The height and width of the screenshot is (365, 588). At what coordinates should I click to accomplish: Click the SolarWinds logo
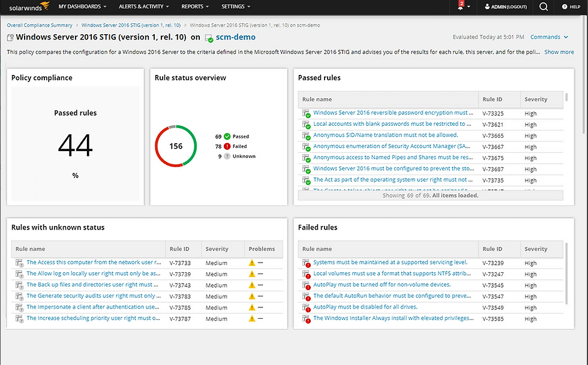[29, 7]
